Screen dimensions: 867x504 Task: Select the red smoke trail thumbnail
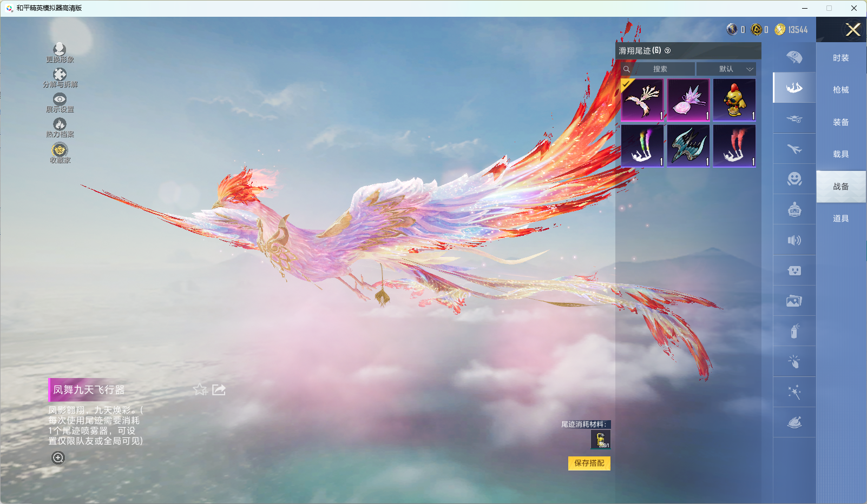(x=734, y=146)
